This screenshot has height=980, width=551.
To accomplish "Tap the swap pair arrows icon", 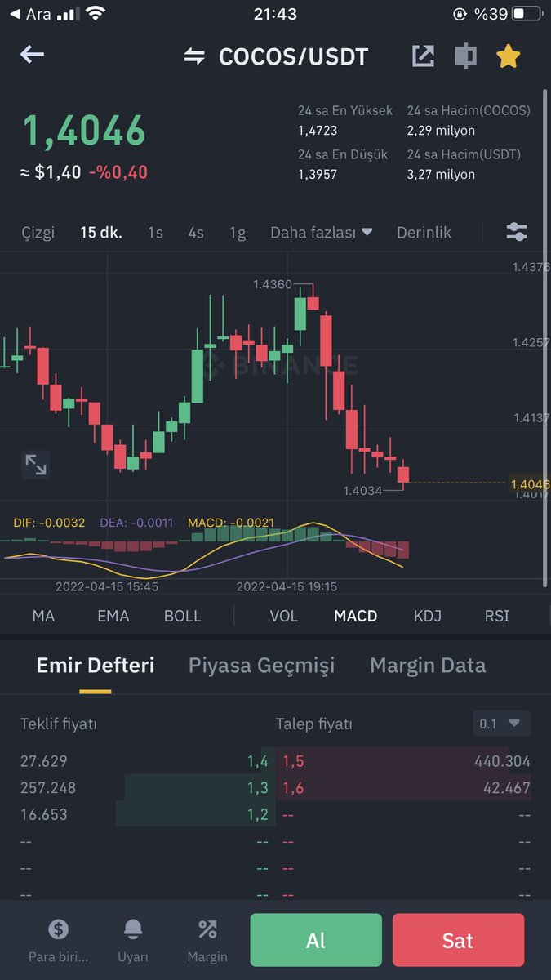I will [x=193, y=56].
